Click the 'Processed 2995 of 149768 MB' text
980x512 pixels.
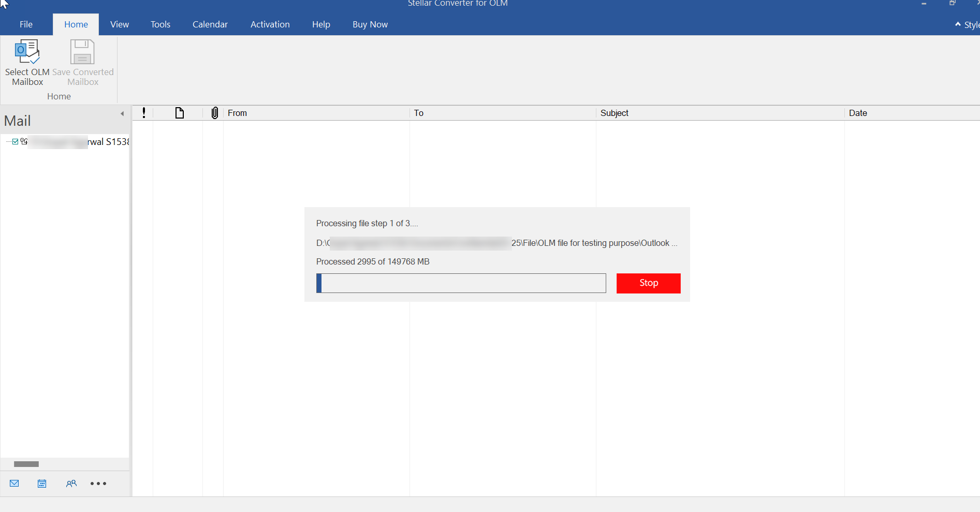(x=373, y=261)
